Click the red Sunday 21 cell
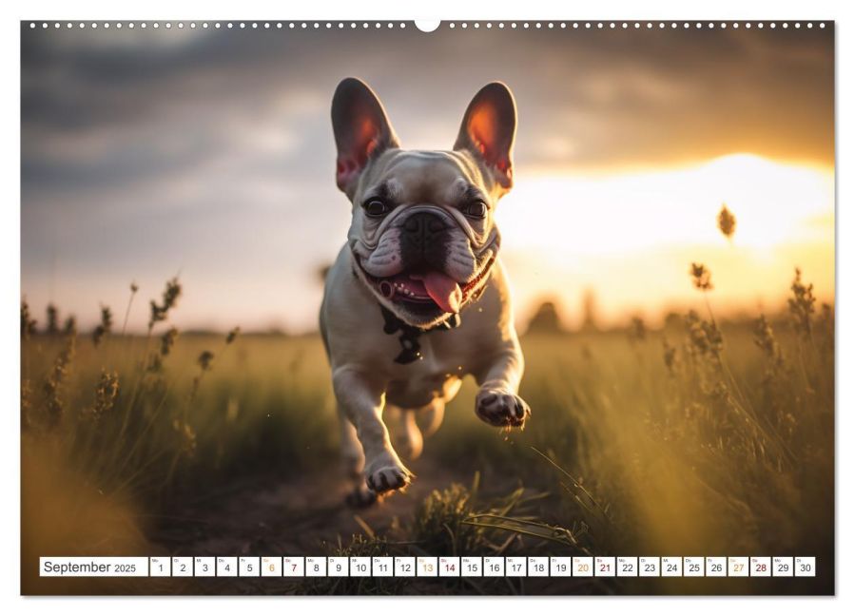This screenshot has height=616, width=855. [x=605, y=568]
